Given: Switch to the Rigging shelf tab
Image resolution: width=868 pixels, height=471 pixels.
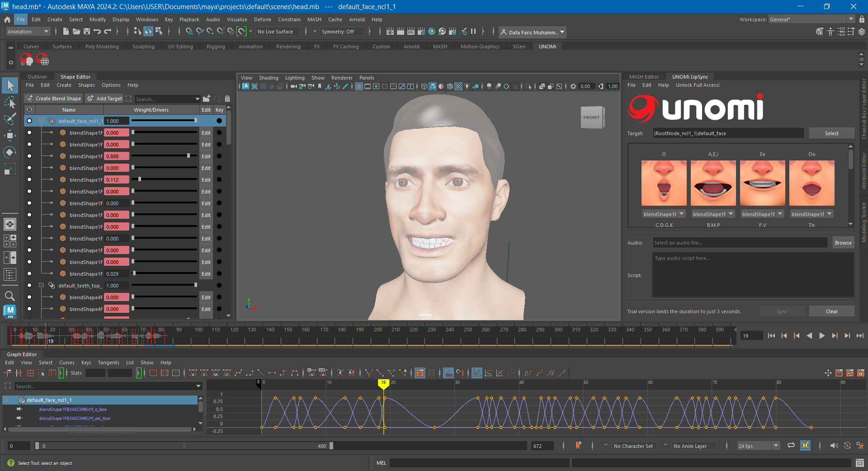Looking at the screenshot, I should [216, 47].
